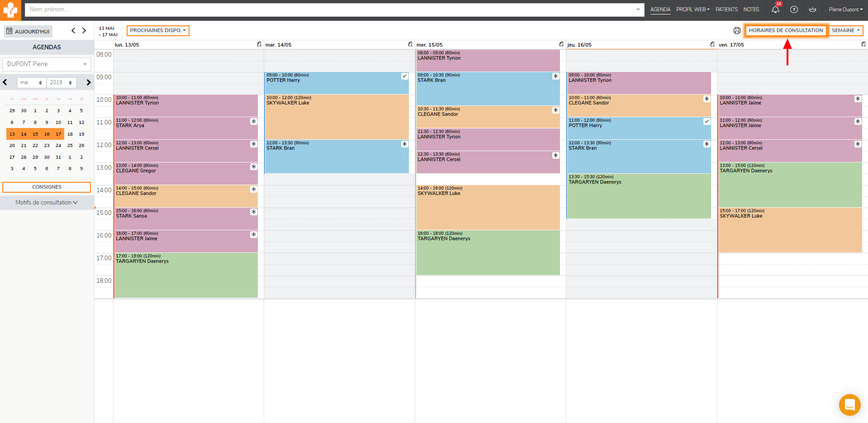This screenshot has width=868, height=423.
Task: Open the orange chat bubble widget
Action: point(849,404)
